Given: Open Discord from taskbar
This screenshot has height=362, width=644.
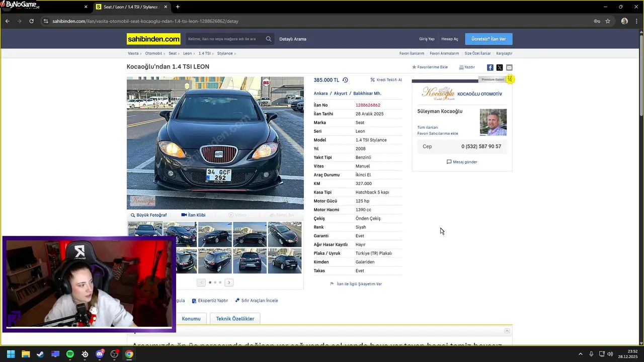Looking at the screenshot, I should click(x=100, y=354).
